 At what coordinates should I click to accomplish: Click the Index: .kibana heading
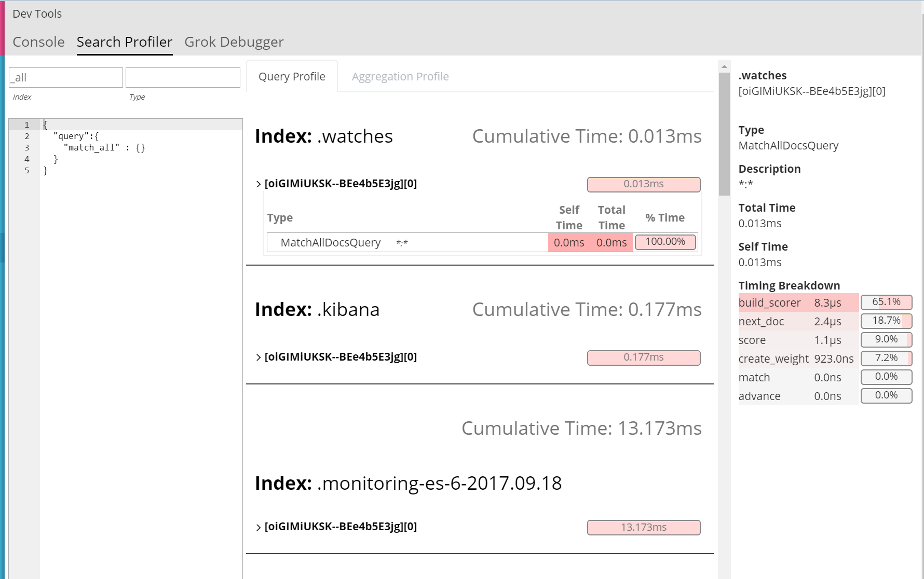[317, 309]
